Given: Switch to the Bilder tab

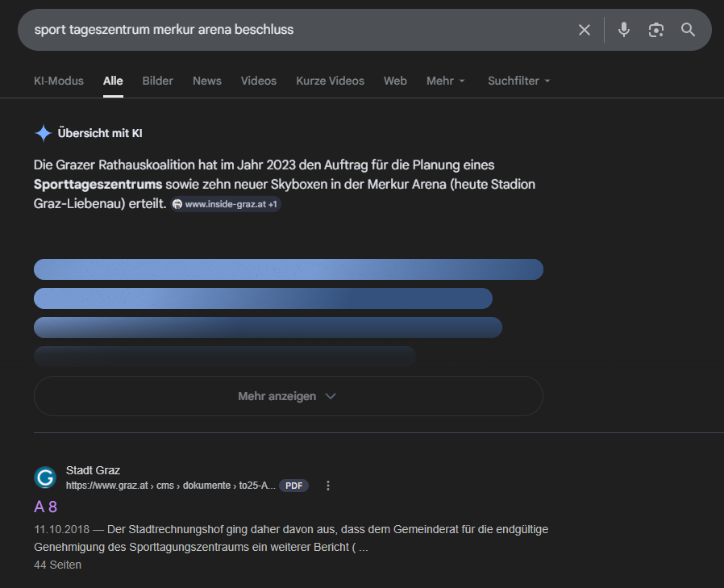Looking at the screenshot, I should click(x=157, y=81).
